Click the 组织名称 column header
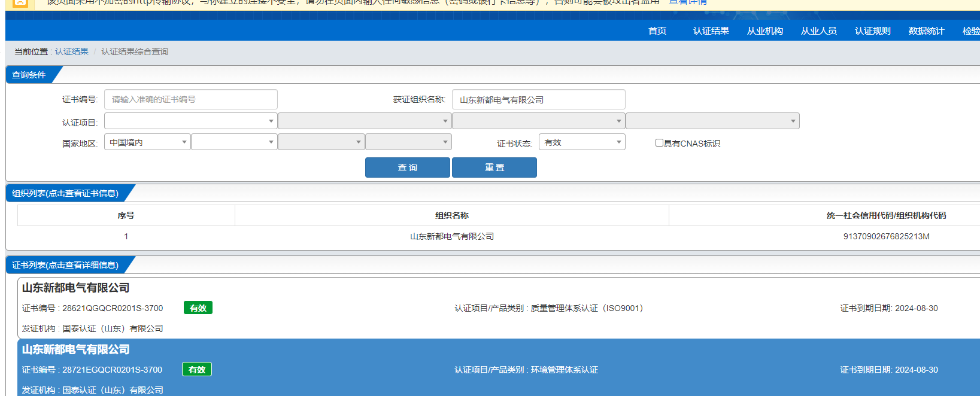Image resolution: width=980 pixels, height=396 pixels. tap(452, 215)
